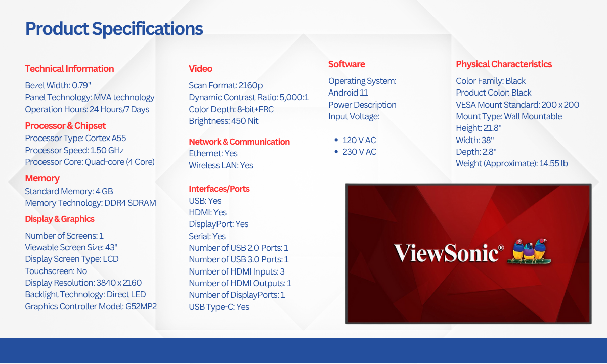Click the ViewSonic wordmark on the screen
The width and height of the screenshot is (607, 364).
[x=449, y=253]
